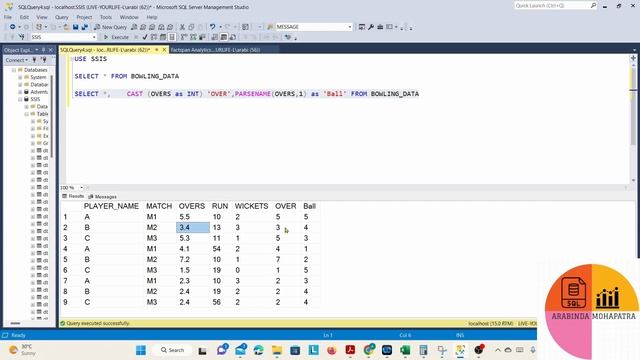Click the Cut scissors icon

click(182, 27)
